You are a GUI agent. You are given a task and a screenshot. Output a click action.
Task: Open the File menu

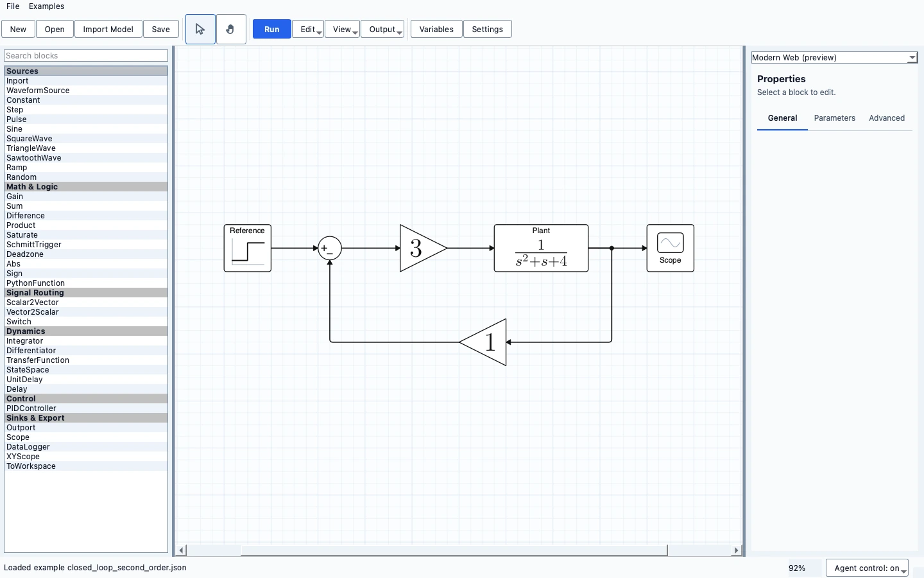point(13,6)
